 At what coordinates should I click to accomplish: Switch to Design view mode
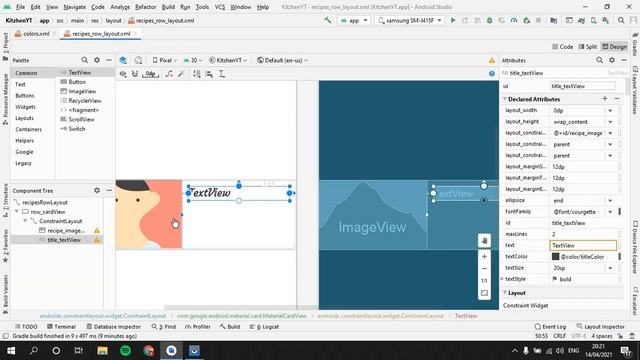pyautogui.click(x=614, y=47)
